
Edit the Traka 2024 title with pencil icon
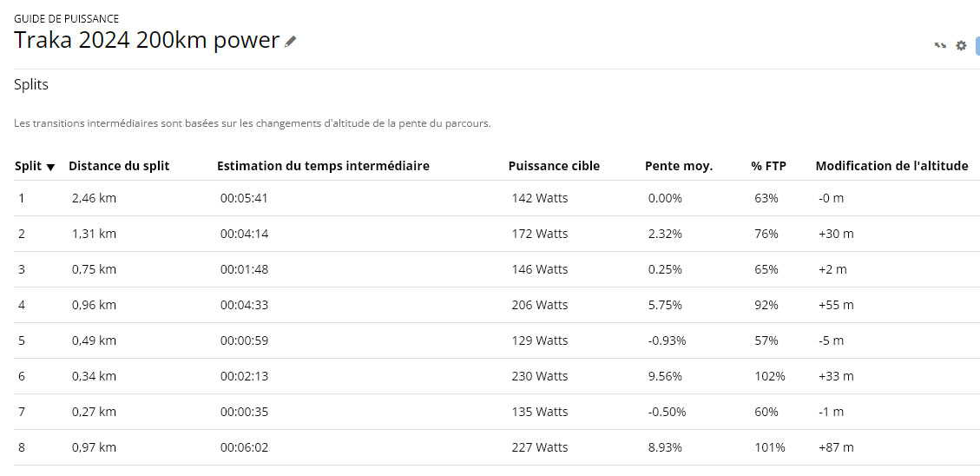coord(290,42)
